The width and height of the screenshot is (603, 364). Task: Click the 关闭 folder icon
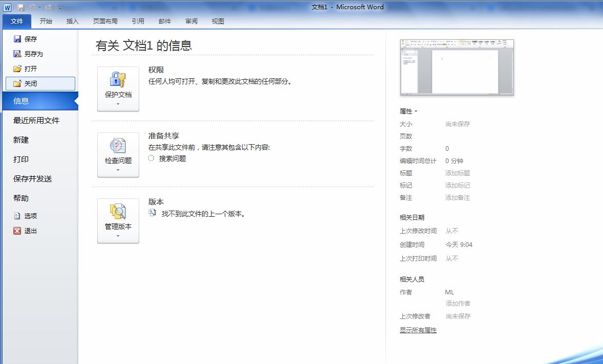tap(17, 83)
